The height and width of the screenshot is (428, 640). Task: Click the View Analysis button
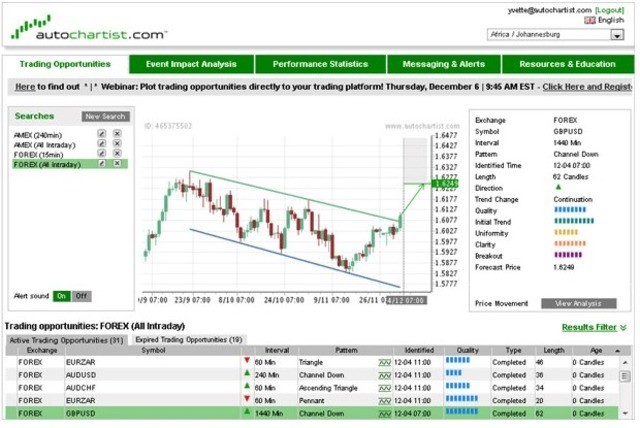578,304
